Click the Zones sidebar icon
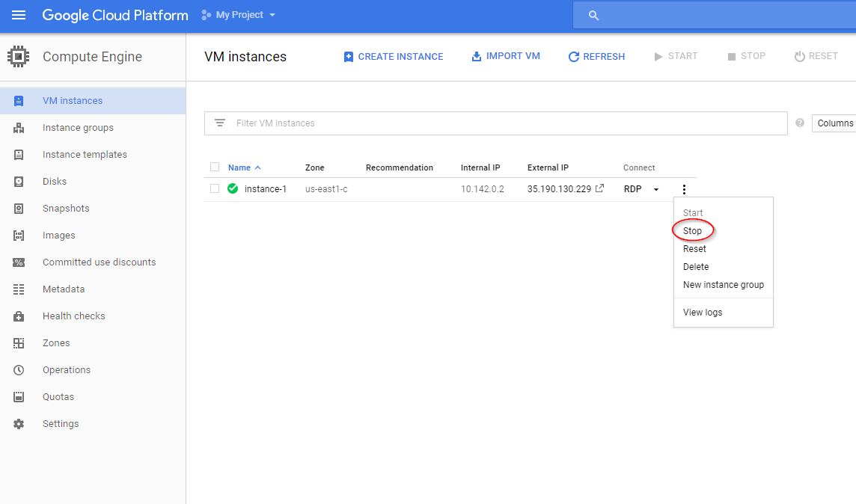The image size is (856, 504). (x=19, y=343)
